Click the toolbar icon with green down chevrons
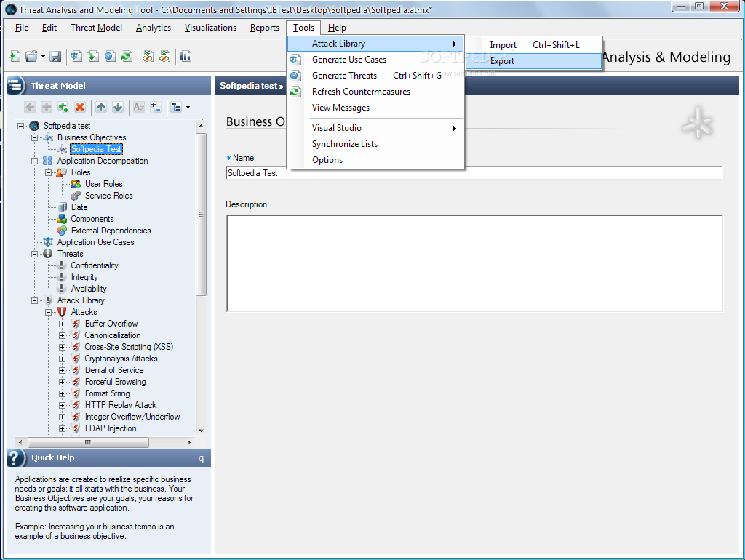 click(x=148, y=57)
